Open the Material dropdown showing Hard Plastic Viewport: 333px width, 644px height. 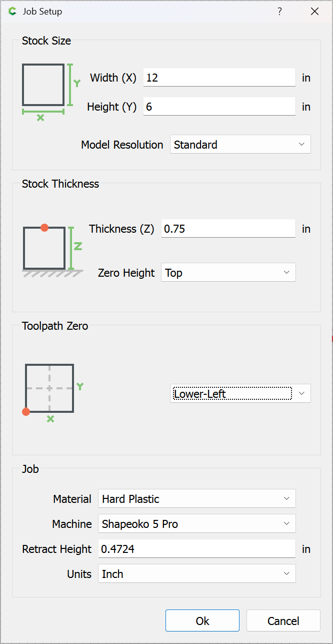tap(196, 499)
